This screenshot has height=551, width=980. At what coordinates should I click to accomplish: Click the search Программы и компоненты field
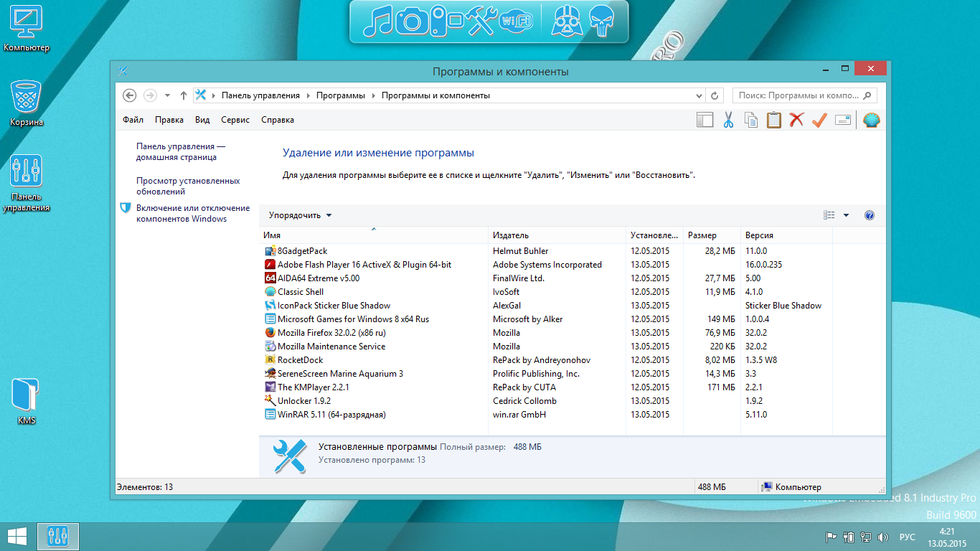804,95
